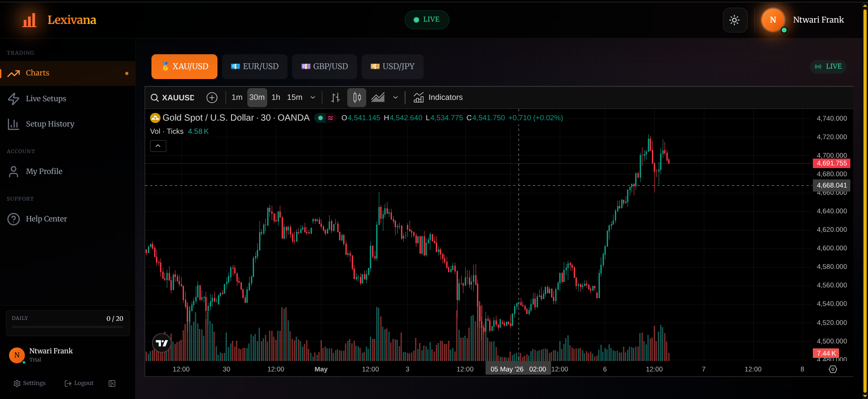Collapse the chart legend arrow
This screenshot has width=868, height=399.
pyautogui.click(x=158, y=146)
